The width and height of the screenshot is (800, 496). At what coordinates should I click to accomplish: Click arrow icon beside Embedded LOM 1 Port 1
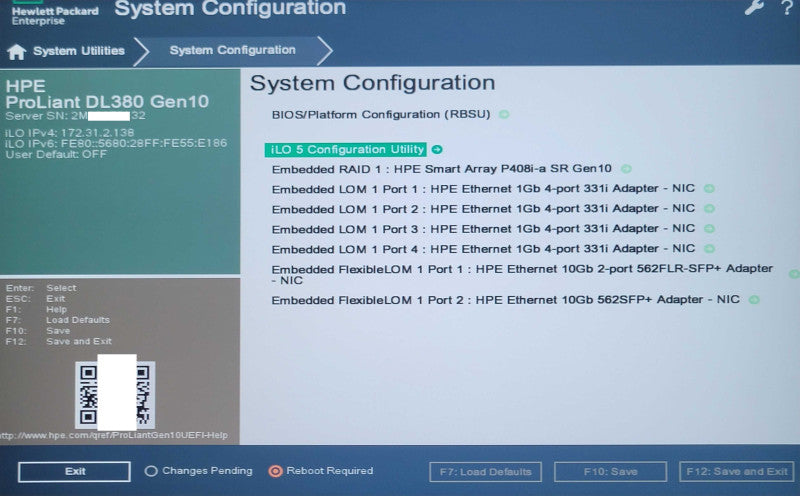click(709, 189)
